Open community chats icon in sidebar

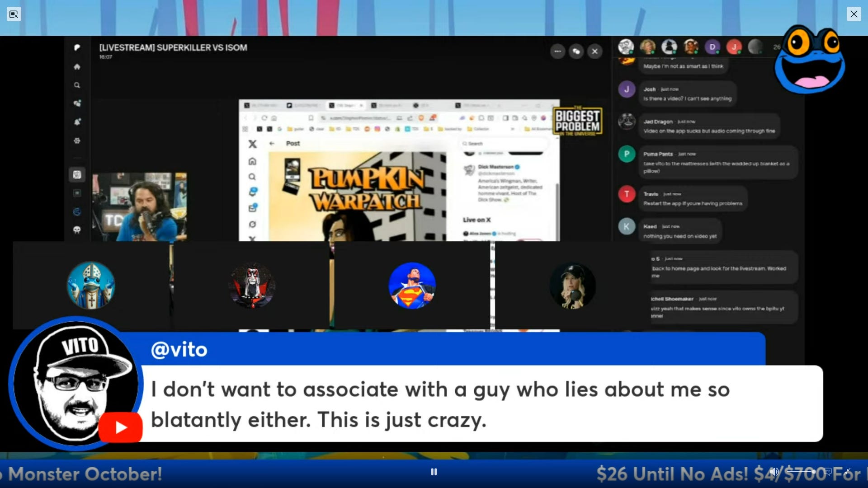pyautogui.click(x=77, y=103)
